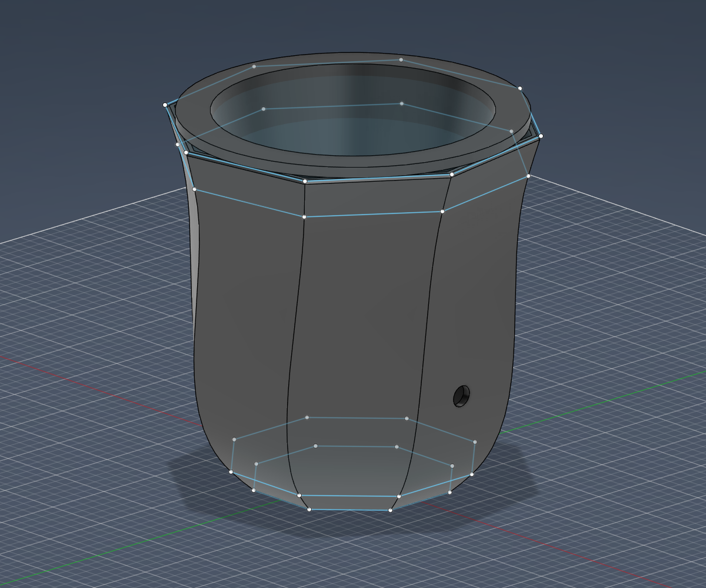
Task: Click the small round hole on the vase side
Action: (462, 396)
